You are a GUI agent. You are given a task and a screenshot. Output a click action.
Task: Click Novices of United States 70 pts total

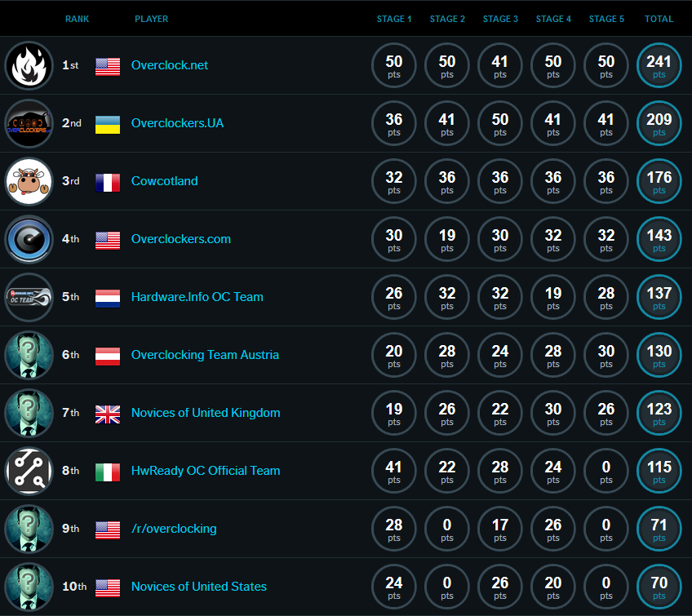pos(659,587)
